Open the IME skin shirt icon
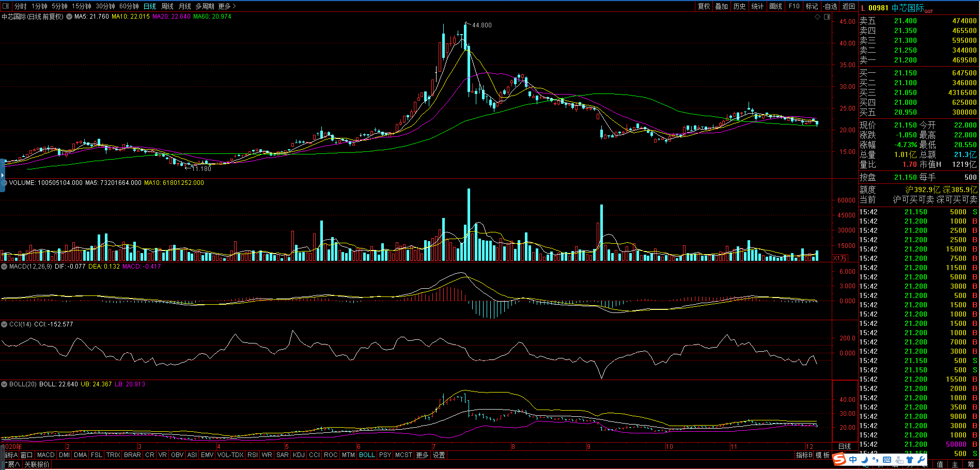 (910, 459)
